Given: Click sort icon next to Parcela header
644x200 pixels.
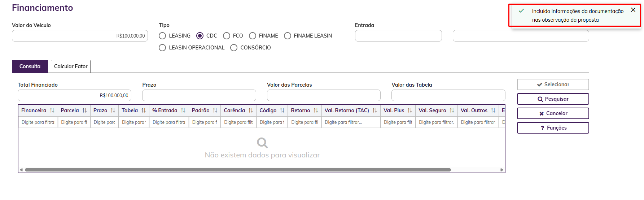Looking at the screenshot, I should coord(84,110).
